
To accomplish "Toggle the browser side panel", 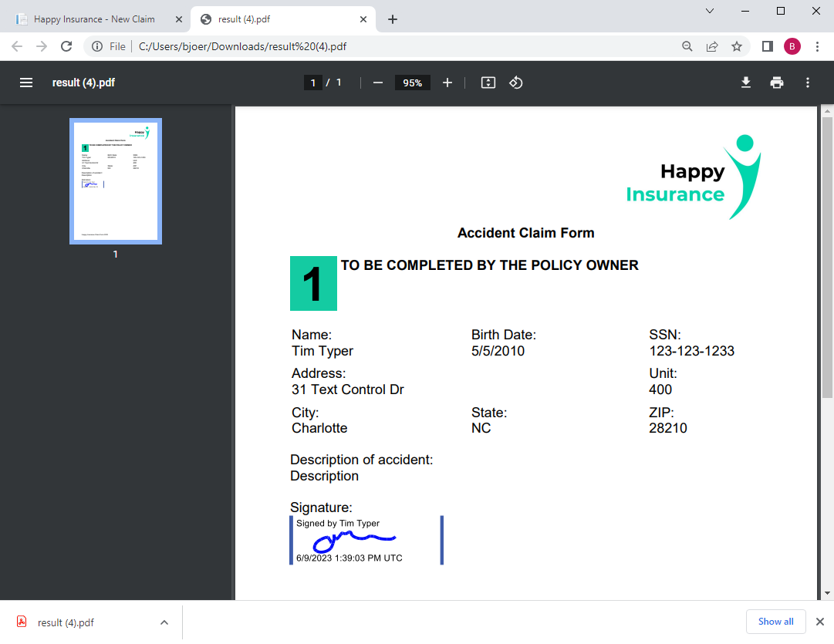I will tap(767, 47).
